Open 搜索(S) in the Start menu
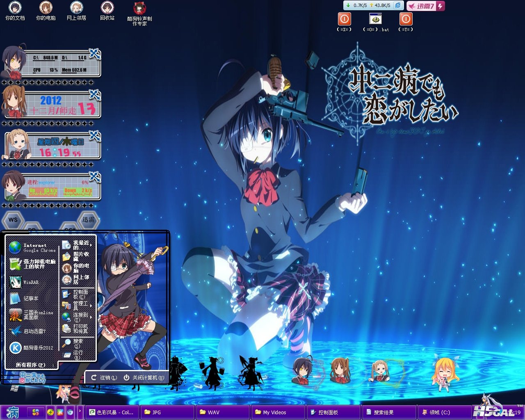This screenshot has height=420, width=525. click(78, 343)
